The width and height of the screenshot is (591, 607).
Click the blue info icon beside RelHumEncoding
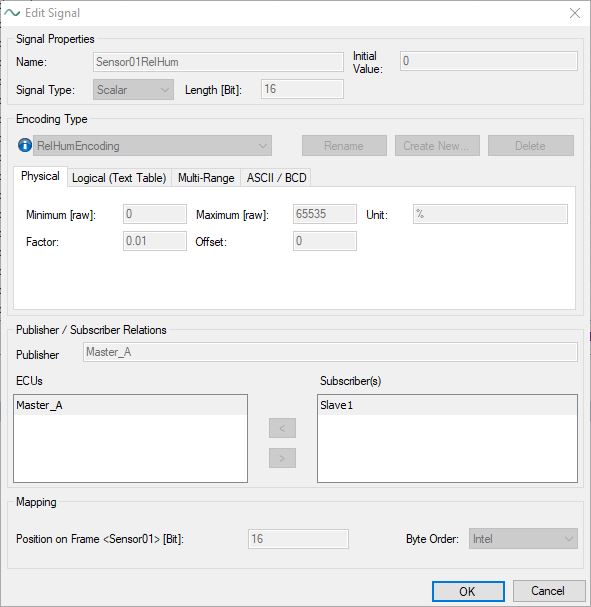coord(25,146)
